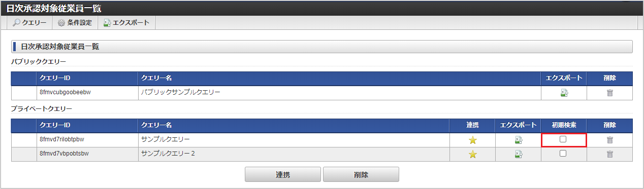Click the パブリックサンプルクエリー query name
This screenshot has width=644, height=189.
tap(180, 93)
